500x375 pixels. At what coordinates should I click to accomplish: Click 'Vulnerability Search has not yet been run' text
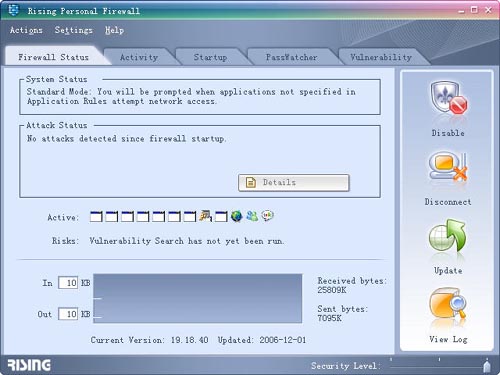tap(187, 241)
